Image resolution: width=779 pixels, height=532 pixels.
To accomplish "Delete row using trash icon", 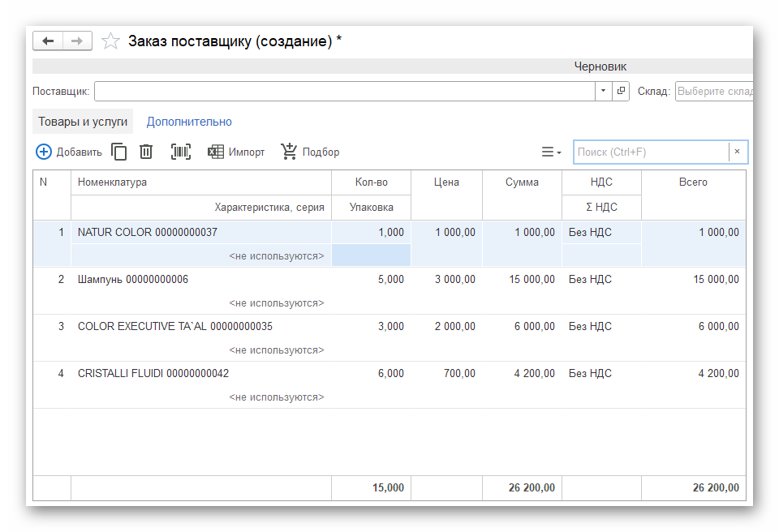I will [x=146, y=152].
